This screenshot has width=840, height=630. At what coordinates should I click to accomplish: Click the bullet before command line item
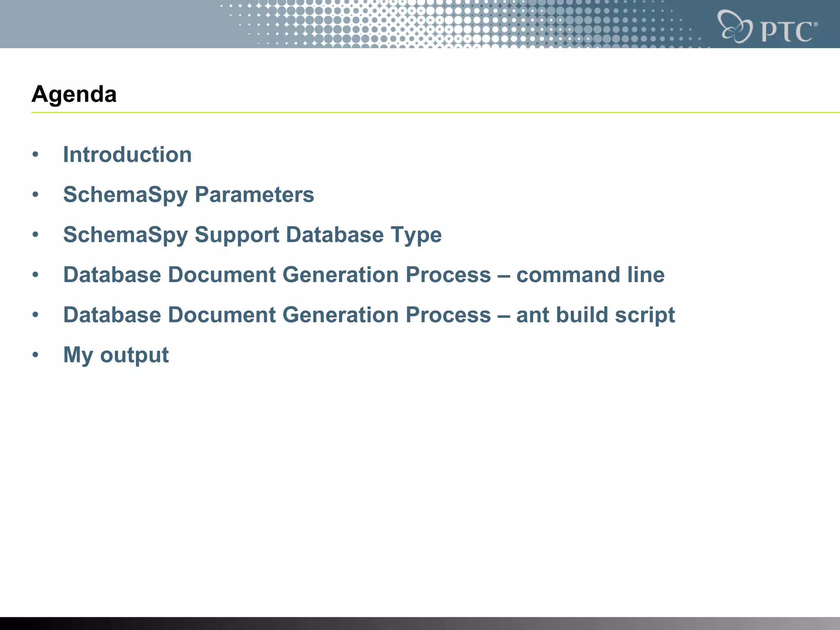pyautogui.click(x=36, y=275)
